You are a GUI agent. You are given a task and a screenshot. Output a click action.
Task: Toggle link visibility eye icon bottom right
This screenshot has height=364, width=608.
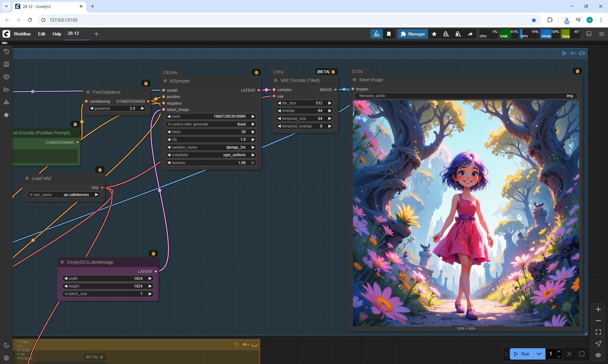point(598,355)
